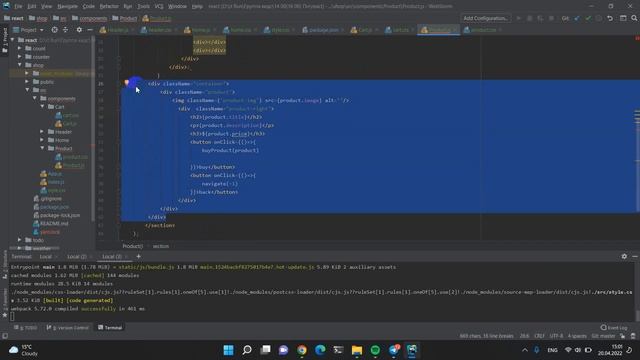Viewport: 640px width, 360px height.
Task: Add a new terminal session with plus
Action: [x=138, y=256]
